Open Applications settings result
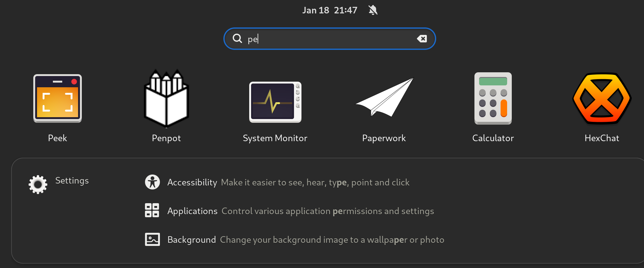 289,211
